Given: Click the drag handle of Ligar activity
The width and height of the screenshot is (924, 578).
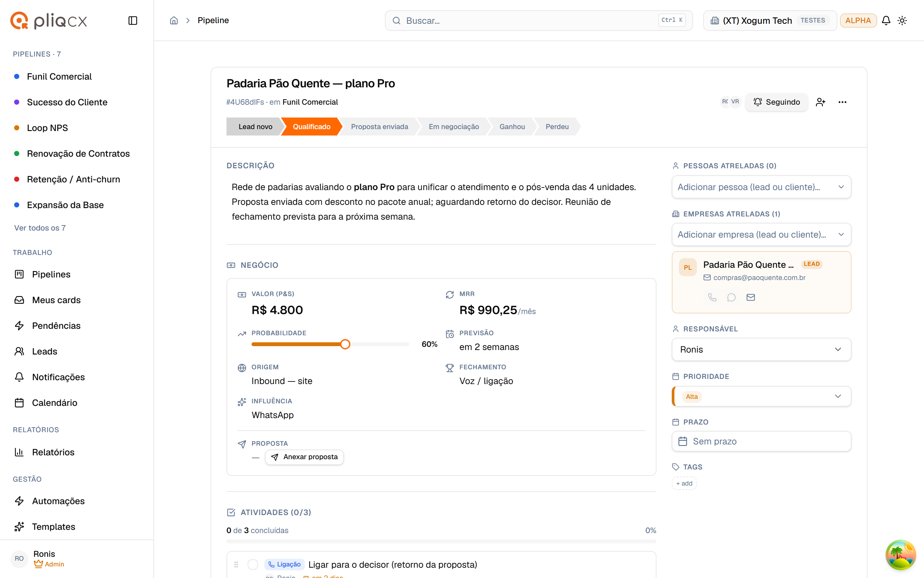Looking at the screenshot, I should (x=236, y=564).
